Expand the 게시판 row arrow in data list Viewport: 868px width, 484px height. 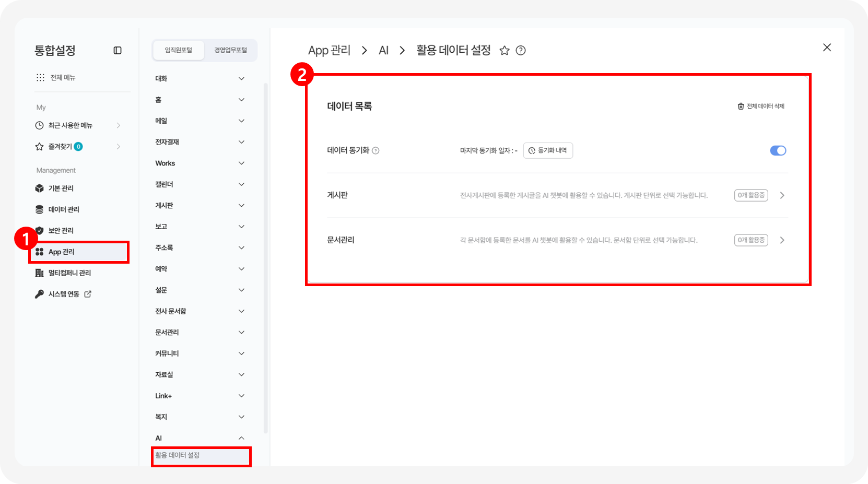(x=782, y=195)
